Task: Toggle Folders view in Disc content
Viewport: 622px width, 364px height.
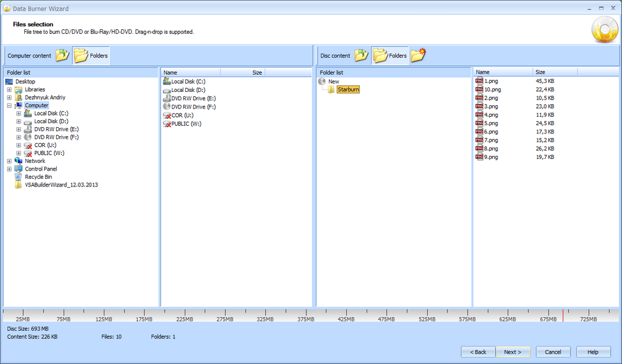Action: (390, 56)
